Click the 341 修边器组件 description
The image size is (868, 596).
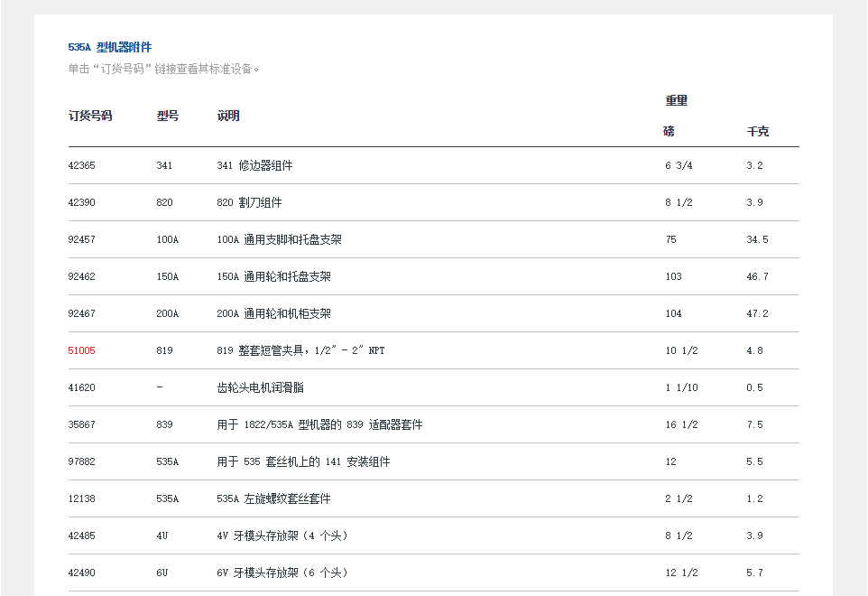click(254, 166)
